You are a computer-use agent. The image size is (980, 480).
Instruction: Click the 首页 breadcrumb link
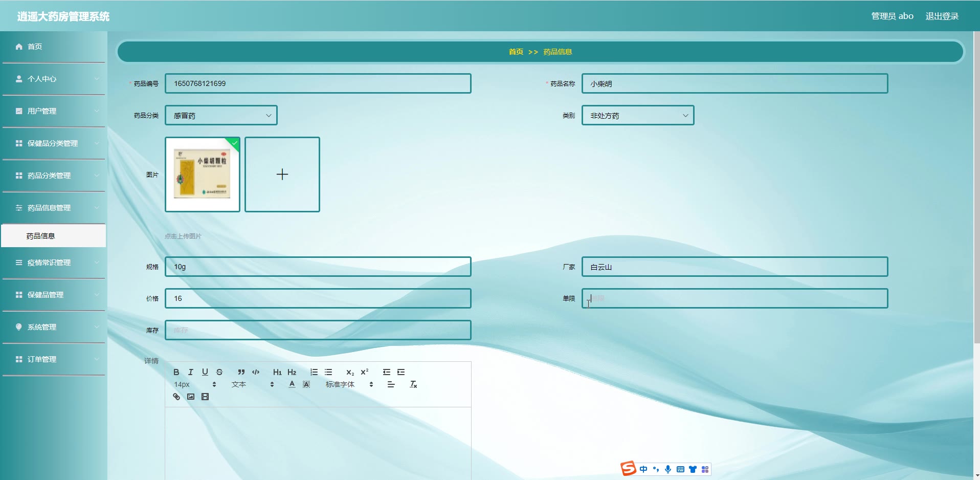[516, 52]
